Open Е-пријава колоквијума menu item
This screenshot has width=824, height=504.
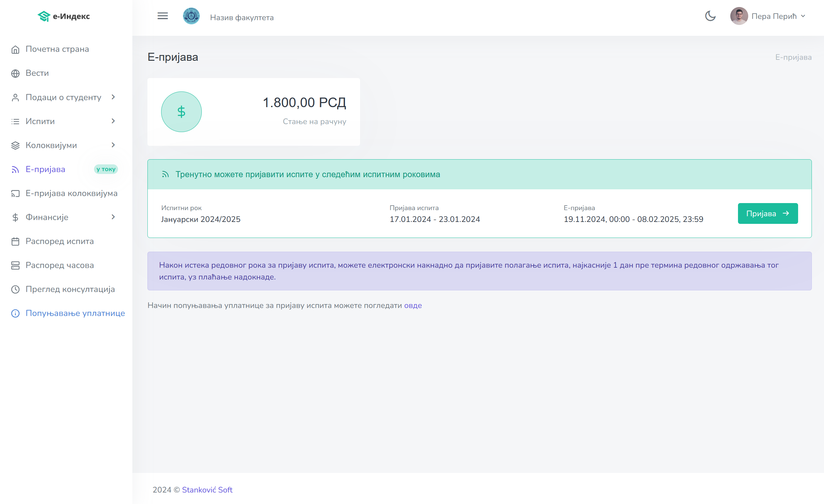pos(71,193)
